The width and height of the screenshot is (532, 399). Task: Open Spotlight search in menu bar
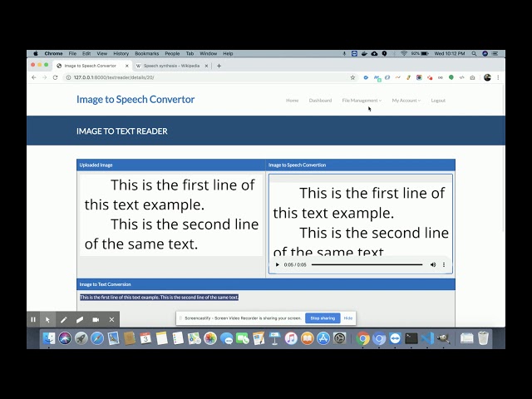tap(474, 53)
